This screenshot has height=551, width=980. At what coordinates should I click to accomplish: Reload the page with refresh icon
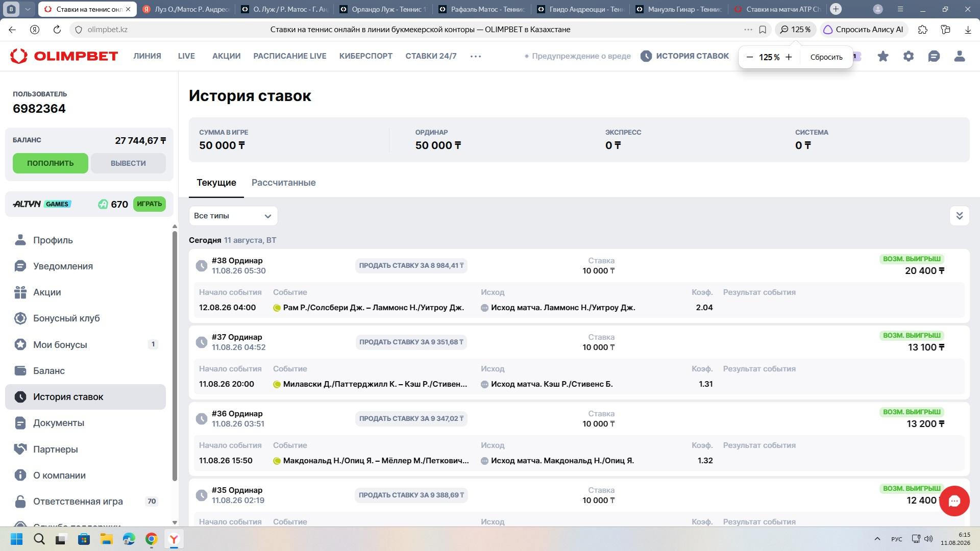click(x=57, y=30)
